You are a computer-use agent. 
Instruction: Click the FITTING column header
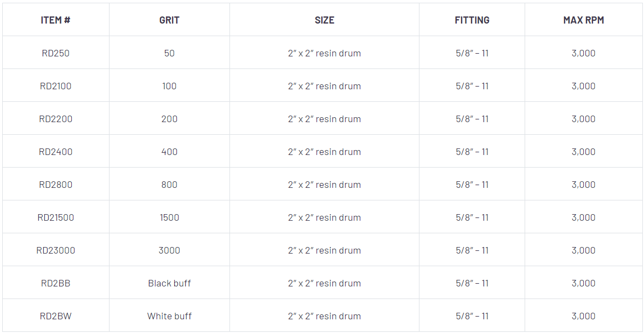point(472,20)
